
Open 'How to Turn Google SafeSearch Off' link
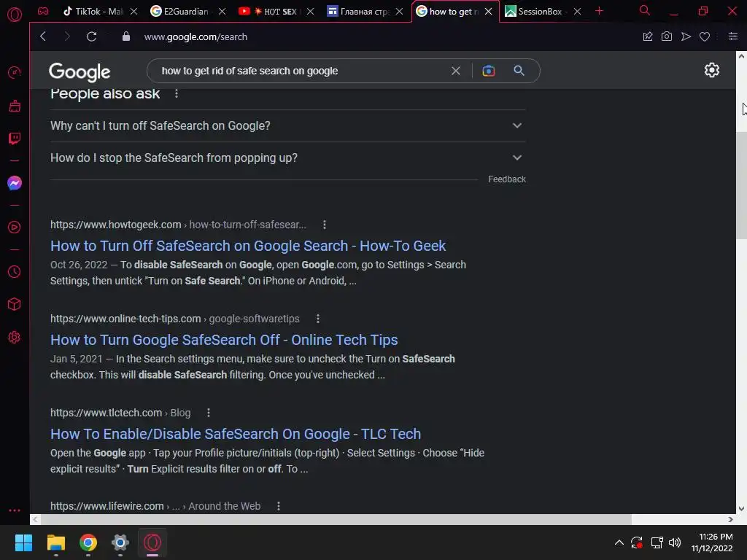pyautogui.click(x=224, y=340)
